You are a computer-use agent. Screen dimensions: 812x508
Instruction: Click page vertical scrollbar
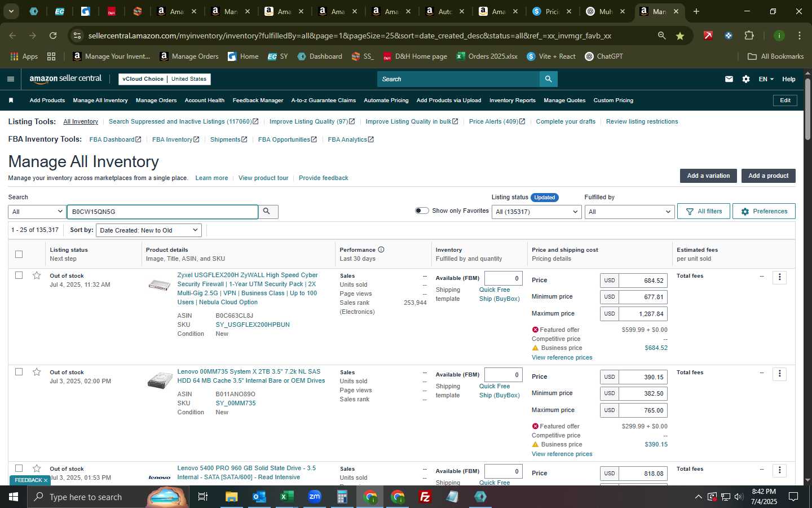[807, 110]
